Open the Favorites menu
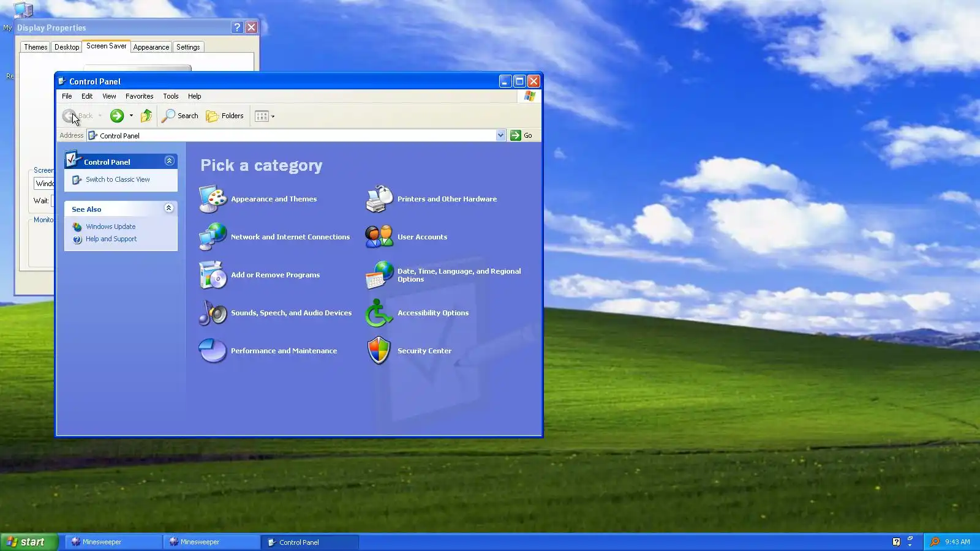Screen dimensions: 980x551 140,96
